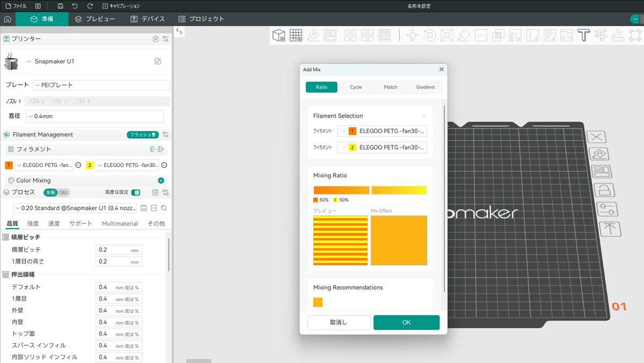Switch process mode to 全般

[50, 192]
